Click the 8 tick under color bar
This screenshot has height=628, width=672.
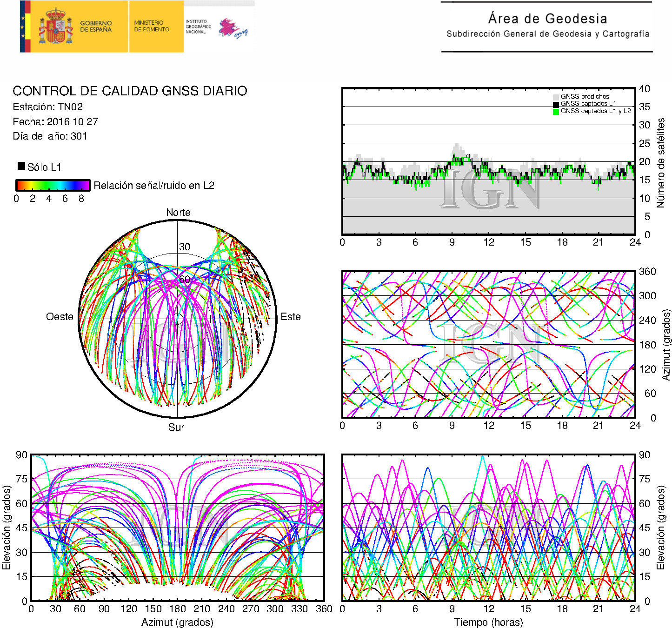81,199
